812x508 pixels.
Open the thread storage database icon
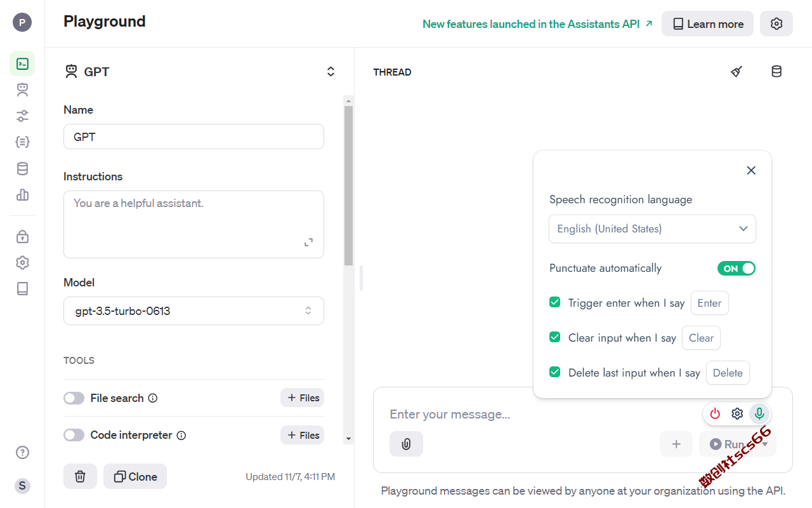(776, 72)
